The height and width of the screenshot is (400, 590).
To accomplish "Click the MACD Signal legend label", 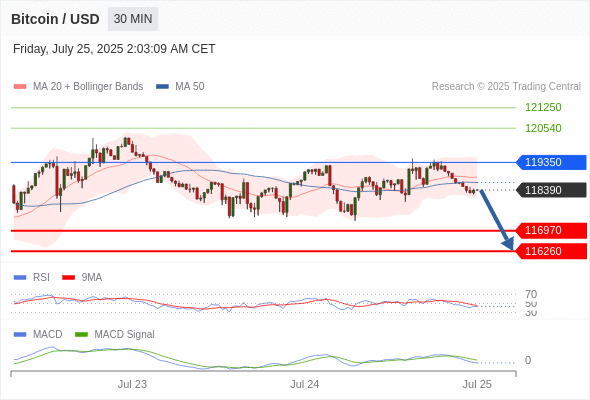I will (x=125, y=335).
